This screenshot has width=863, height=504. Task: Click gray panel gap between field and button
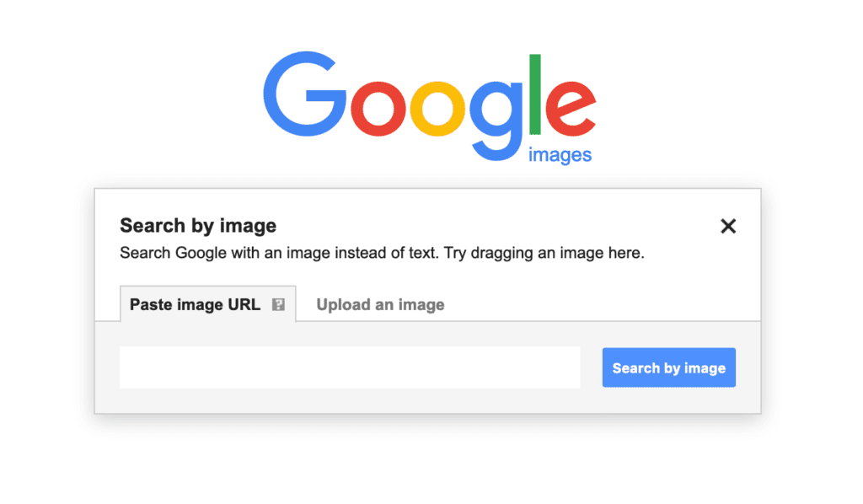(x=591, y=367)
